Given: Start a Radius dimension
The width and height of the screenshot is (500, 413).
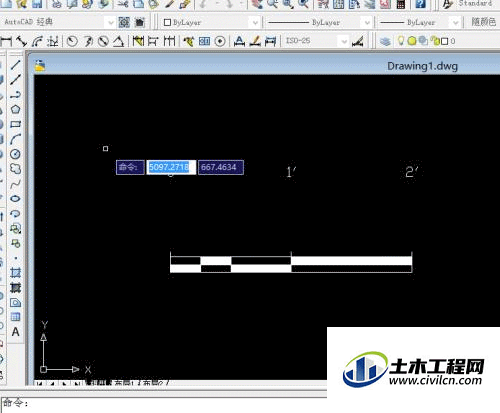Looking at the screenshot, I should pyautogui.click(x=72, y=41).
